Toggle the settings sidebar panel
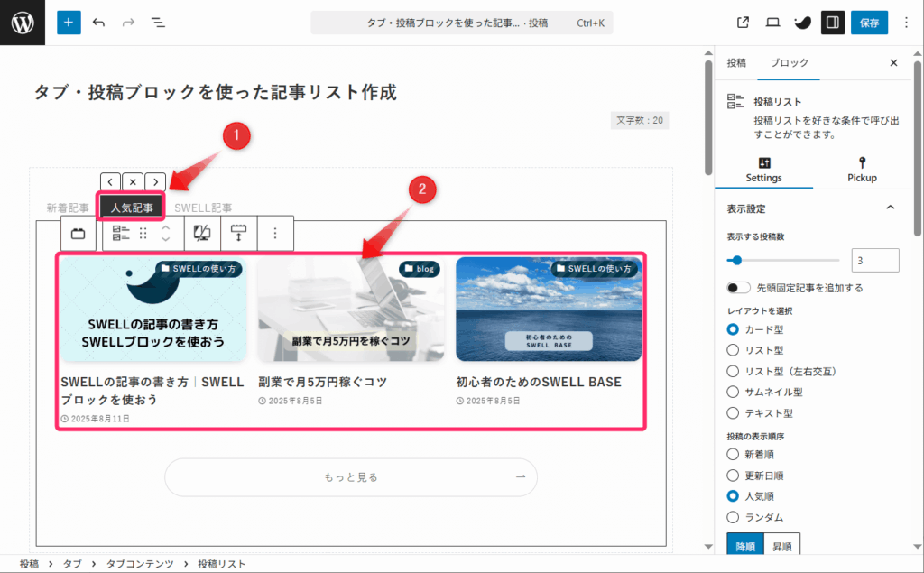The image size is (924, 573). [833, 23]
